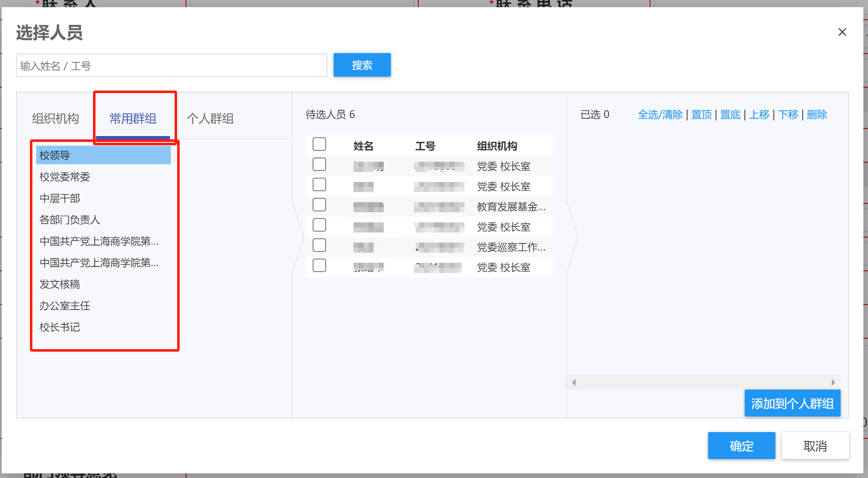
Task: Click 添加到个人群组 button
Action: coord(792,403)
